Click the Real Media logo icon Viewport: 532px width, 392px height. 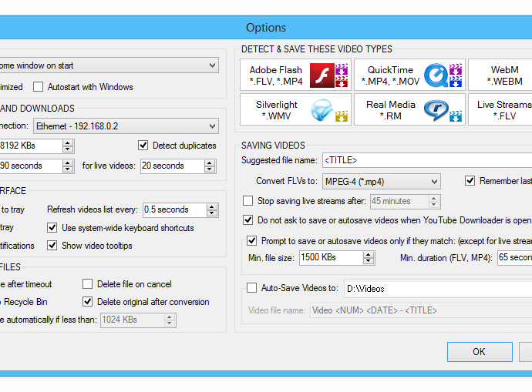coord(436,110)
